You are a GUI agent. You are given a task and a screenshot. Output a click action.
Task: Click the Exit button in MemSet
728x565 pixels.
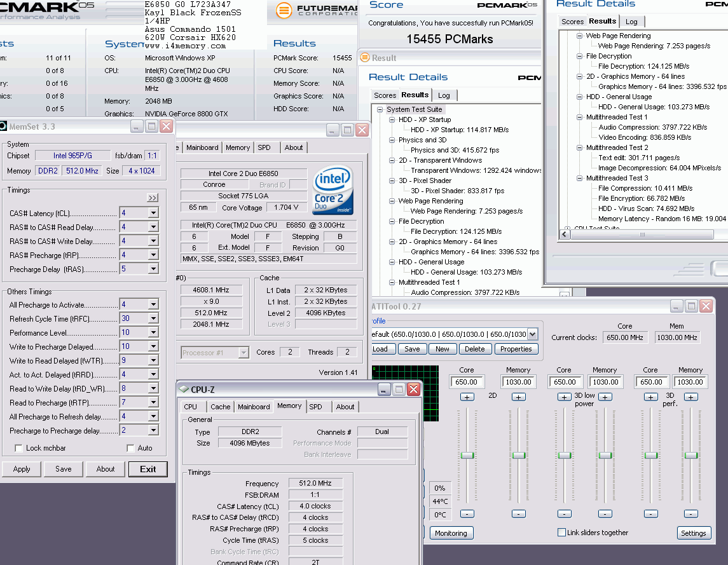pos(148,469)
